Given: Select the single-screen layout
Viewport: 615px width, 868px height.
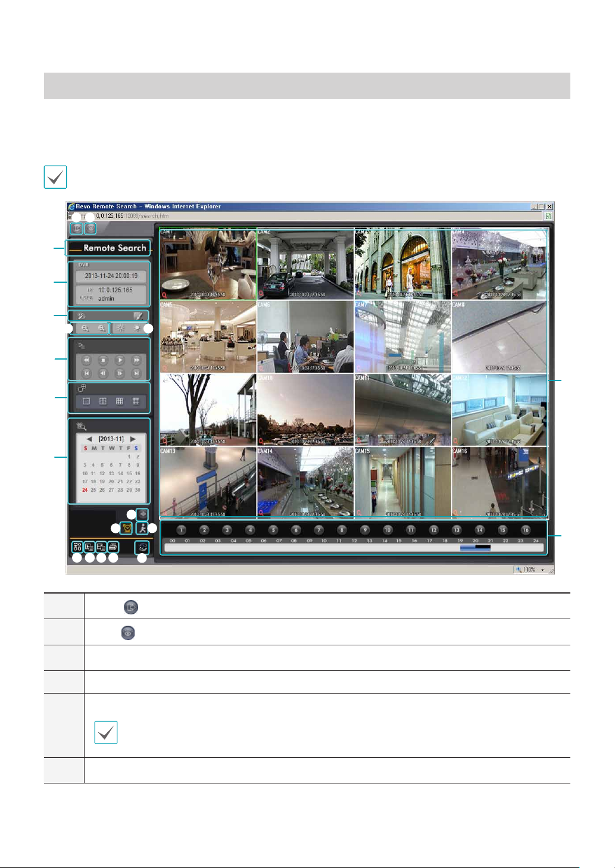Looking at the screenshot, I should click(x=86, y=401).
